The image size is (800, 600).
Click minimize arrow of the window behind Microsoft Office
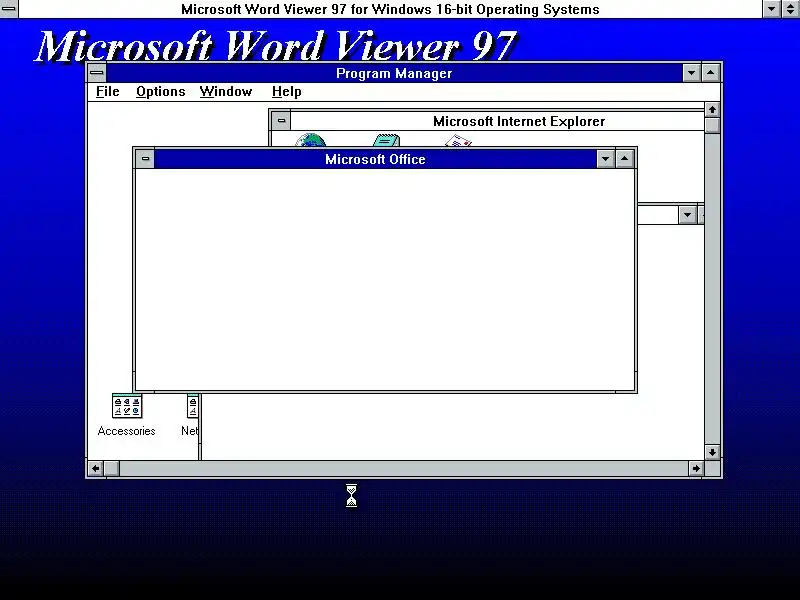pos(687,215)
